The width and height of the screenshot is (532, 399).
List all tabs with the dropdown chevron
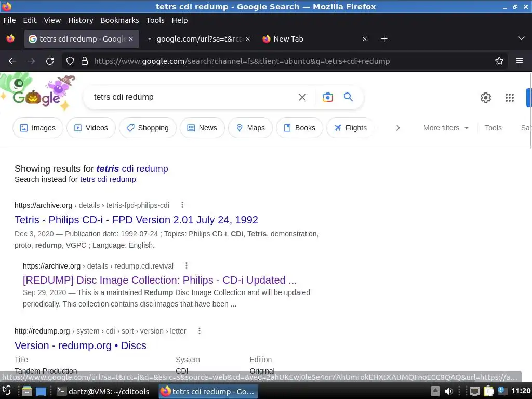click(522, 38)
